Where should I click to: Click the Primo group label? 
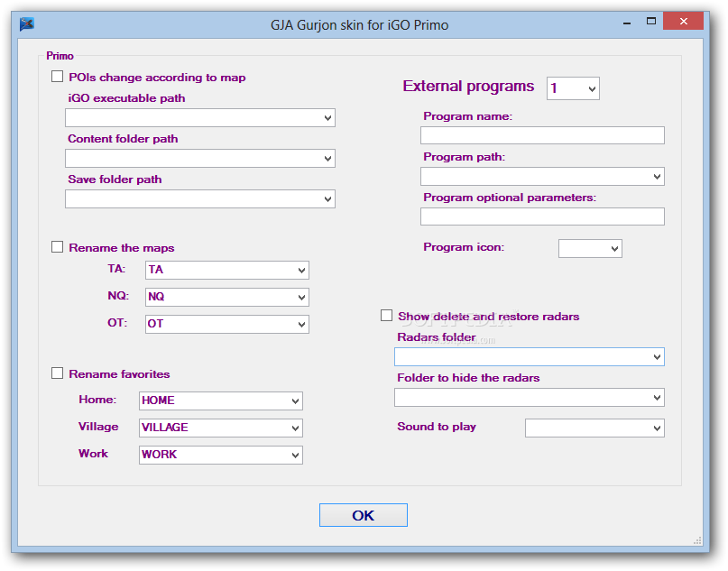(x=60, y=56)
